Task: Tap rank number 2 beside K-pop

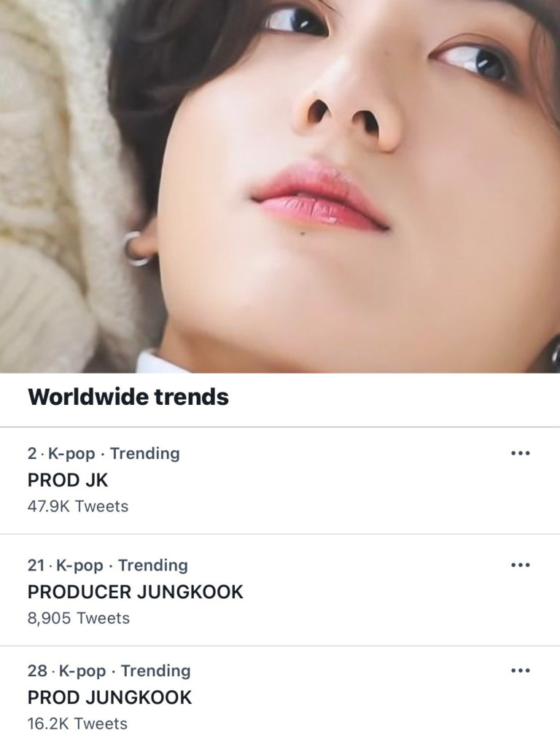Action: pyautogui.click(x=32, y=454)
